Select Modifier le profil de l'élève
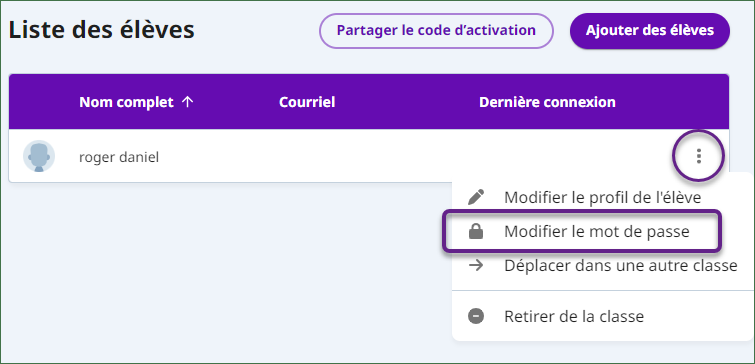755x364 pixels. pos(602,197)
